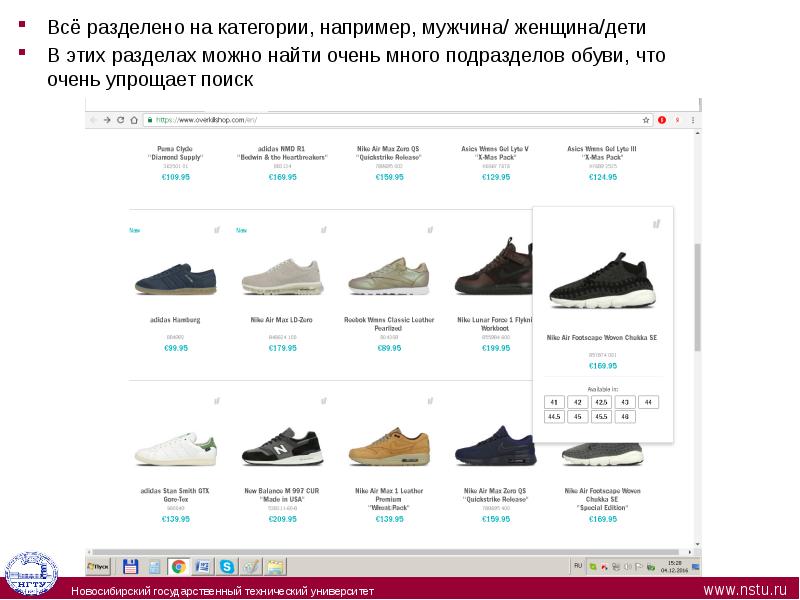Select size 45 in the popup
800x600 pixels.
pyautogui.click(x=578, y=416)
